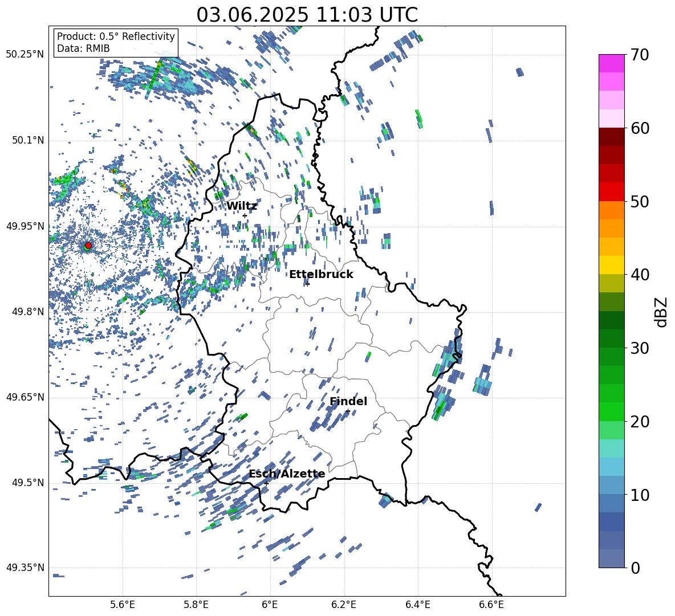Click the colorbar tick label 30

coord(640,348)
